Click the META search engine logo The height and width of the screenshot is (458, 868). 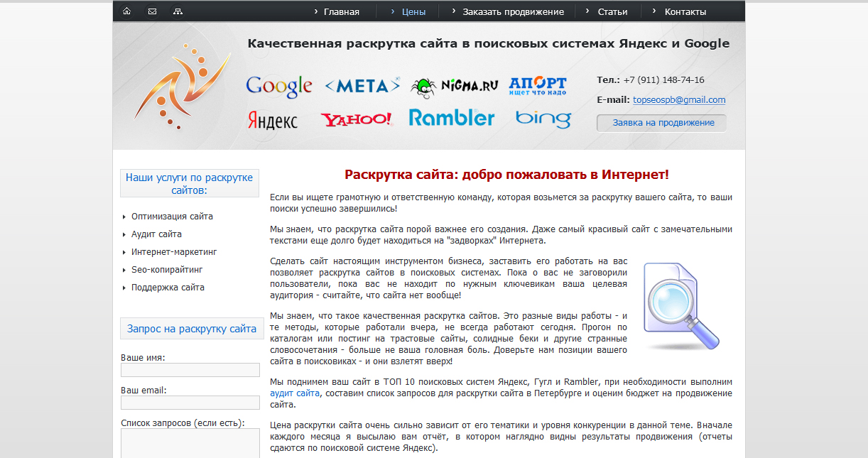coord(362,86)
